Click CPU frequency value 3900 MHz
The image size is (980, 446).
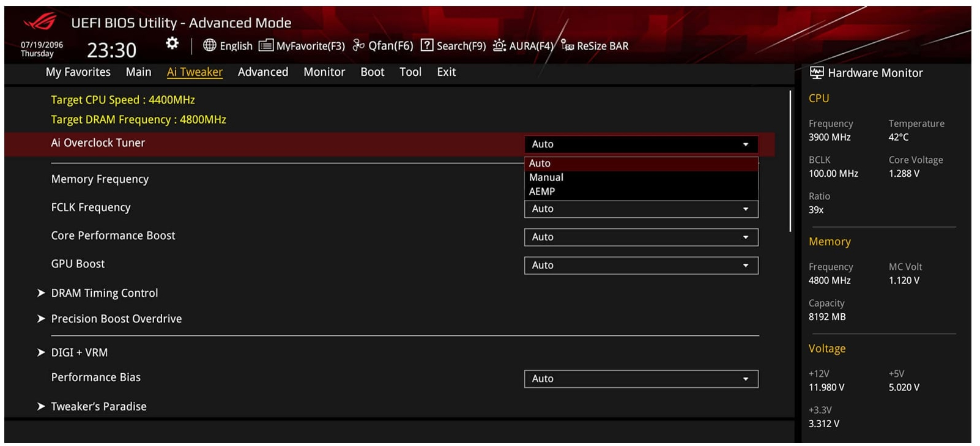pos(830,137)
